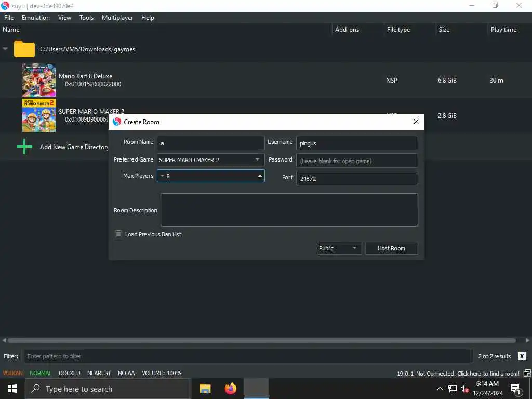
Task: Click Add New Game Directory text
Action: coord(74,147)
